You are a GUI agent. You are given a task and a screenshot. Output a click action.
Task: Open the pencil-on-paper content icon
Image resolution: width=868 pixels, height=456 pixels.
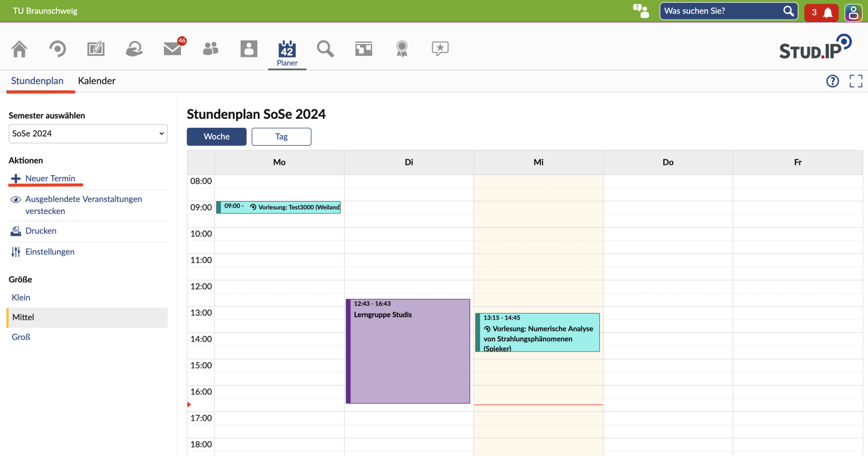tap(96, 49)
